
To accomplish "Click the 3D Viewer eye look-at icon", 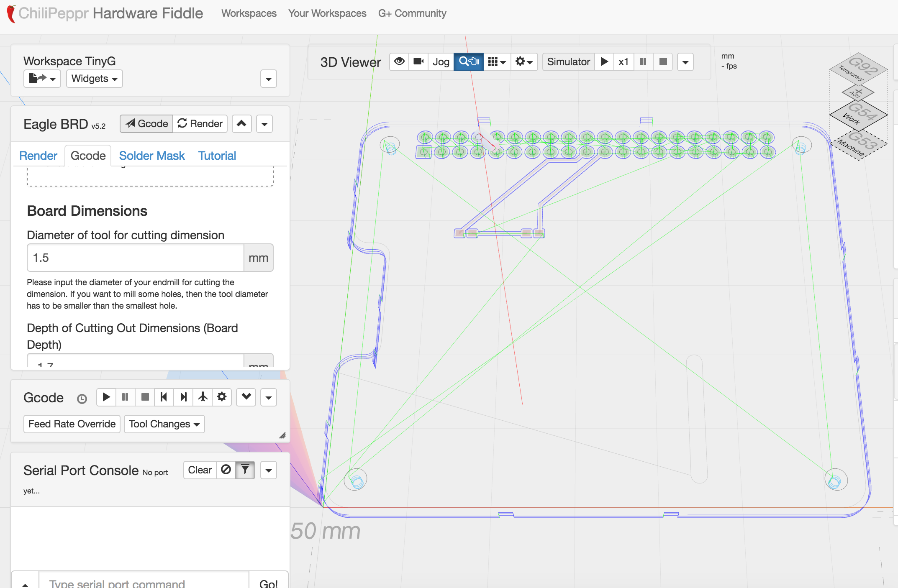I will point(399,62).
